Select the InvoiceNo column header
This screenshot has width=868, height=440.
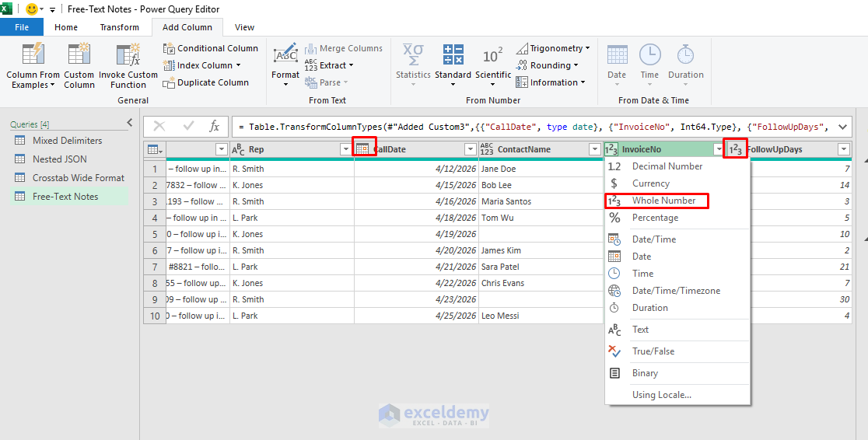point(664,149)
